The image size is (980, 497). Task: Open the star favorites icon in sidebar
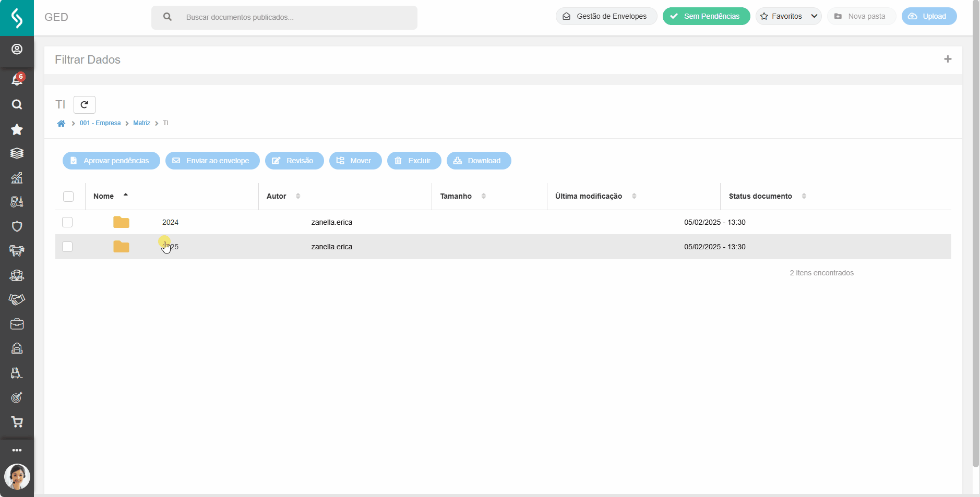pos(17,129)
